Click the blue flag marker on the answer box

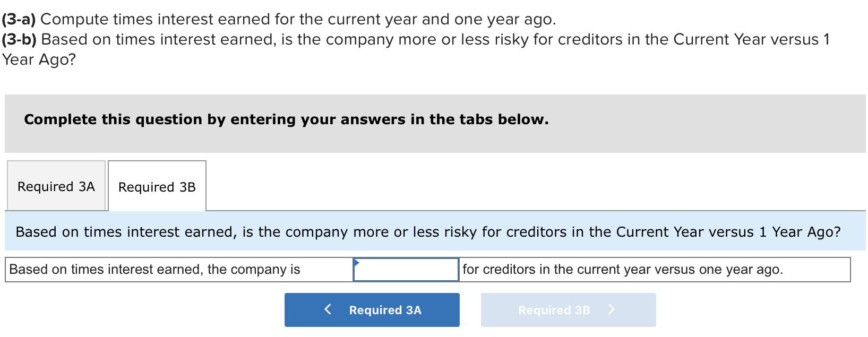tap(357, 262)
